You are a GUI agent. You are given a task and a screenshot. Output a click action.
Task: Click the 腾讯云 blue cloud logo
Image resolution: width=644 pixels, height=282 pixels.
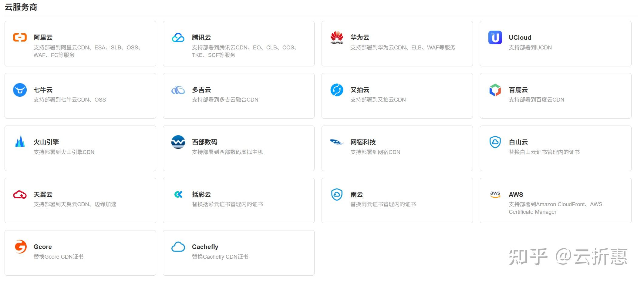(178, 38)
